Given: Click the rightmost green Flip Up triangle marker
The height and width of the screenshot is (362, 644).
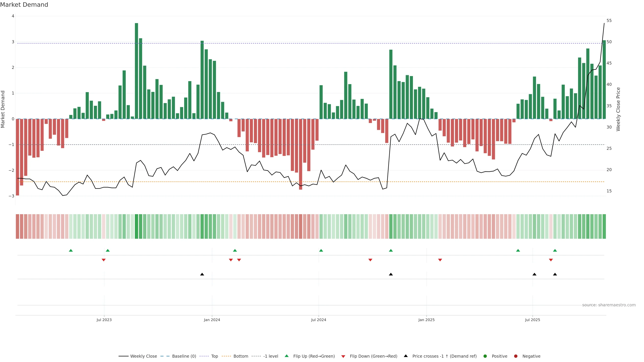Looking at the screenshot, I should pos(555,250).
